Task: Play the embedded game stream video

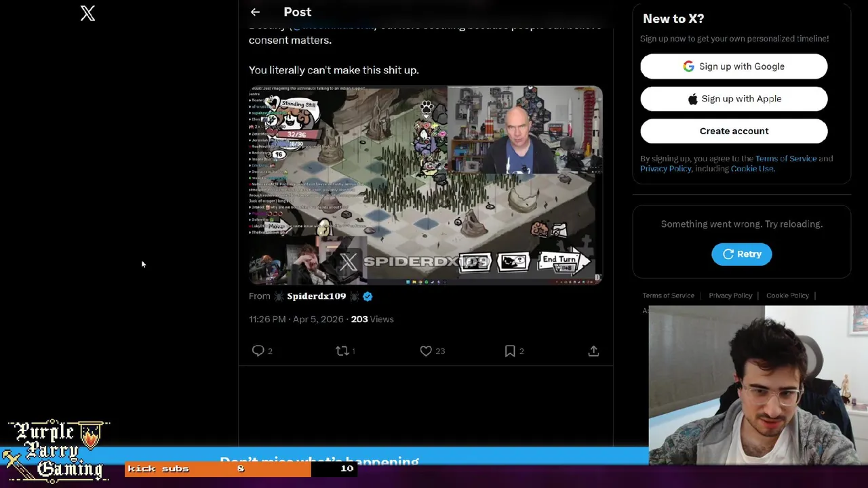Action: pos(425,185)
